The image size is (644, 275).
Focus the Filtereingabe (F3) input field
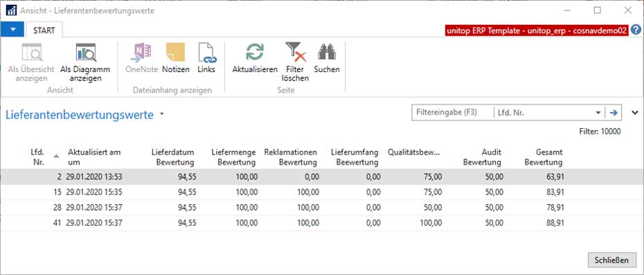point(453,113)
